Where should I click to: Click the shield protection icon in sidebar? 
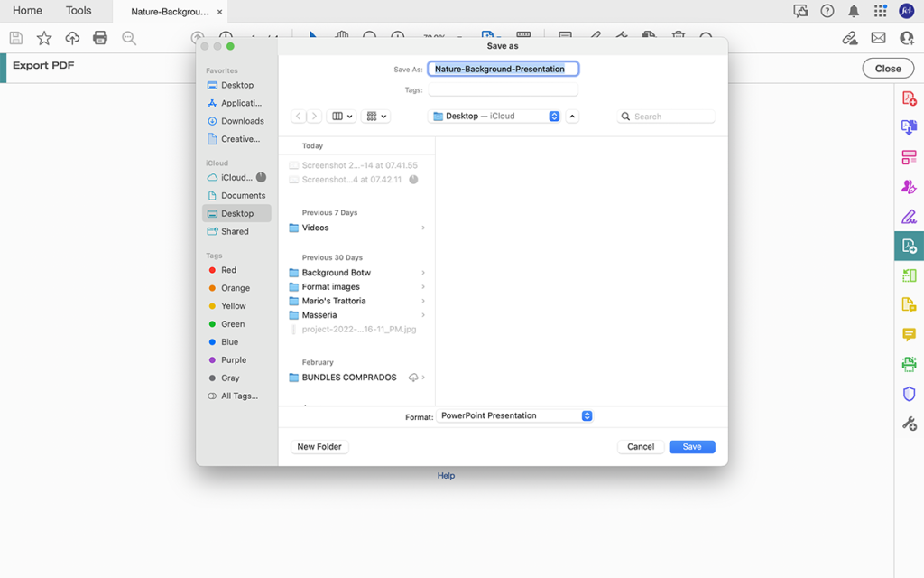pyautogui.click(x=910, y=393)
